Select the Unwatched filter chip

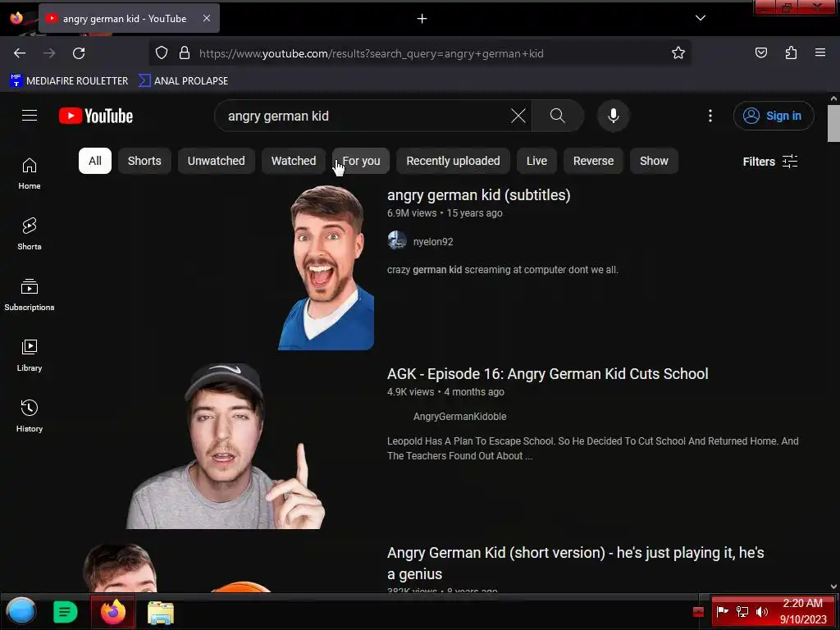(x=216, y=161)
